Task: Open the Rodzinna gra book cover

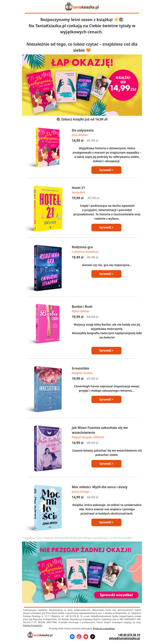Action: 48,268
